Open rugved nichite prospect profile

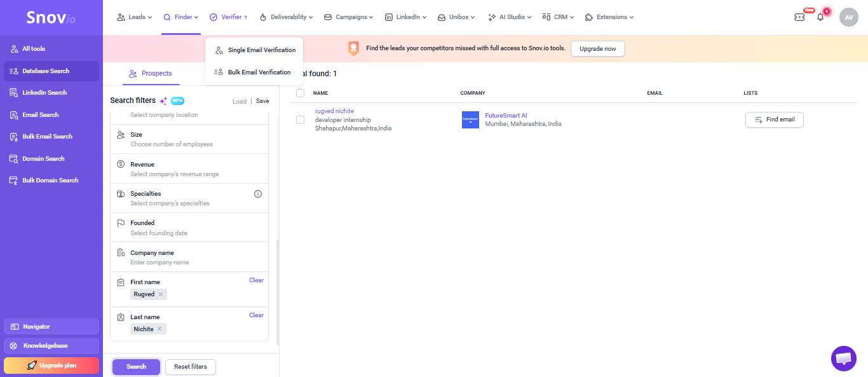point(334,111)
